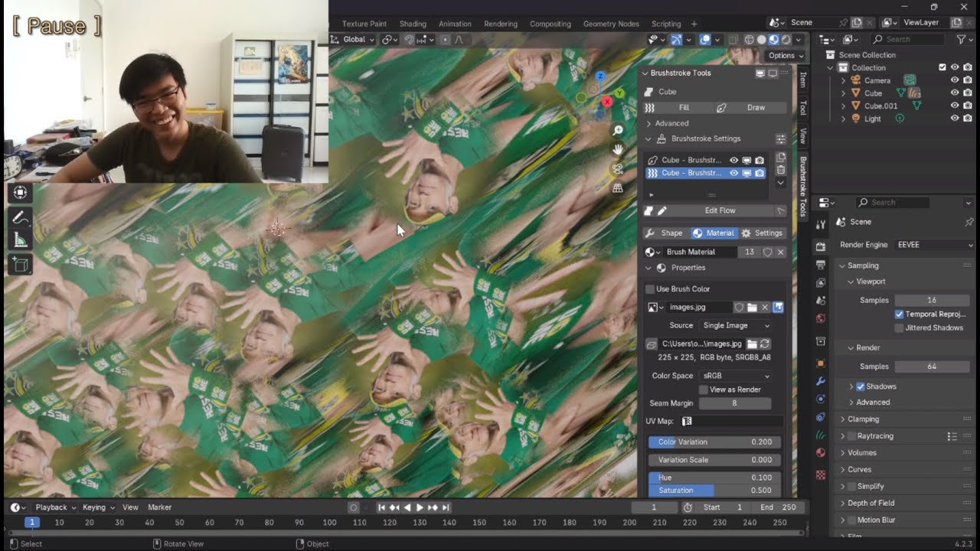The height and width of the screenshot is (551, 980).
Task: Hide the Camera object in outliner
Action: click(955, 80)
